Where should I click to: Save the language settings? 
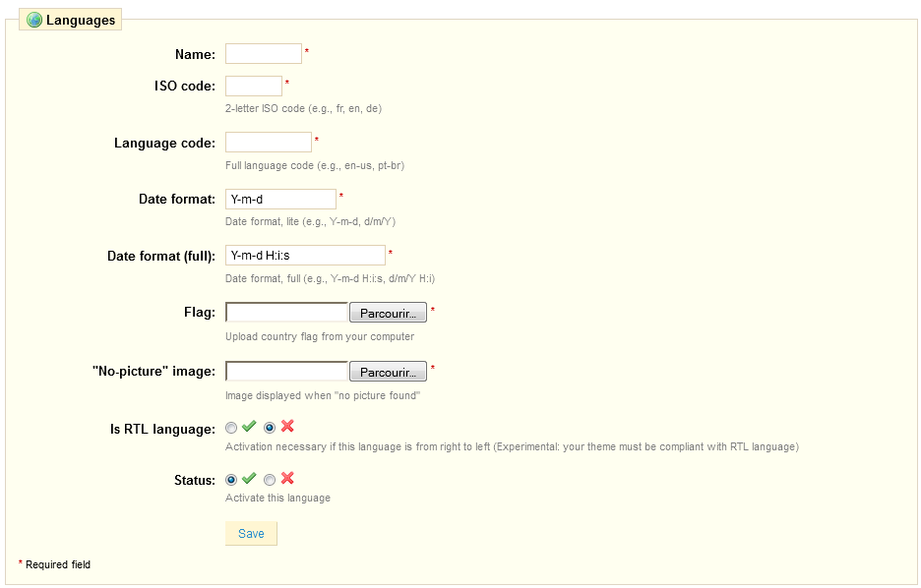pyautogui.click(x=251, y=533)
